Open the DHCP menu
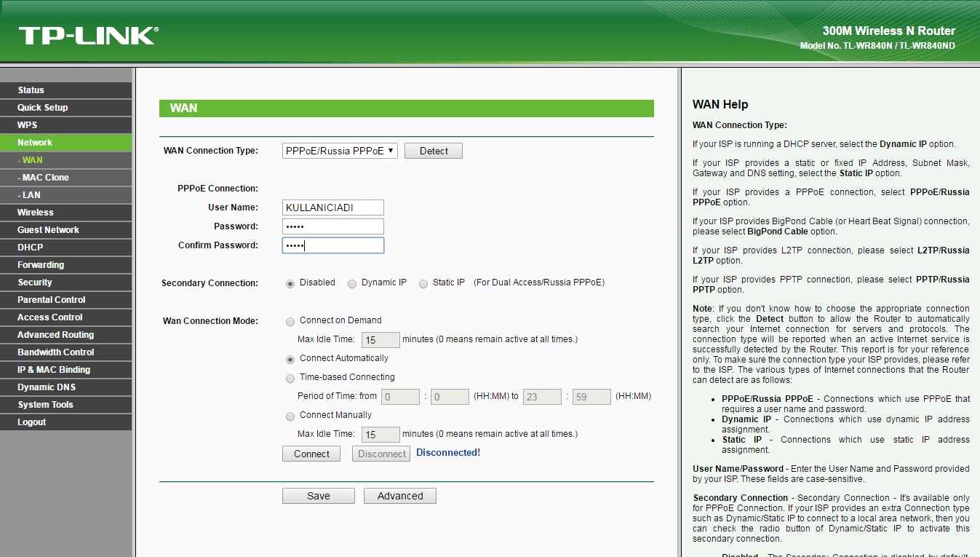980x557 pixels. (65, 248)
